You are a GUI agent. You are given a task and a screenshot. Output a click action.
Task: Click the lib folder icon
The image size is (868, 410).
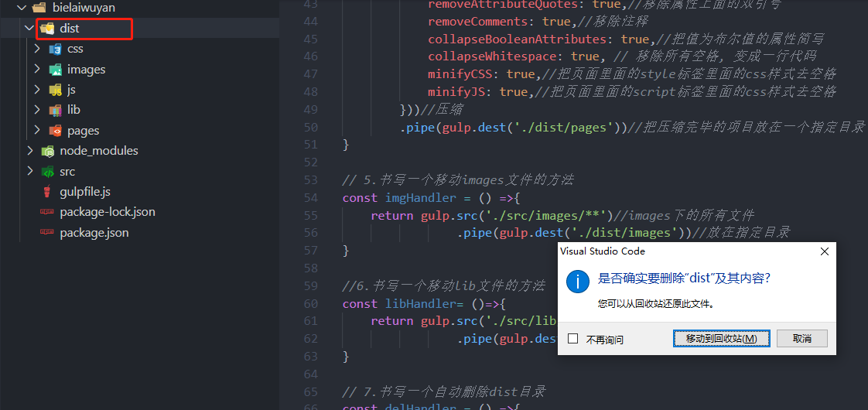click(55, 110)
